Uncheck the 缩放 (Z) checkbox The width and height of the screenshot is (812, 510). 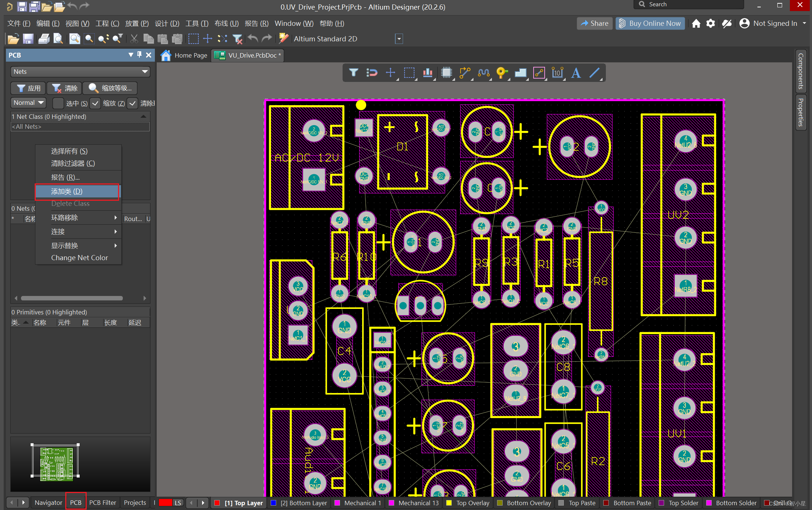click(x=95, y=103)
